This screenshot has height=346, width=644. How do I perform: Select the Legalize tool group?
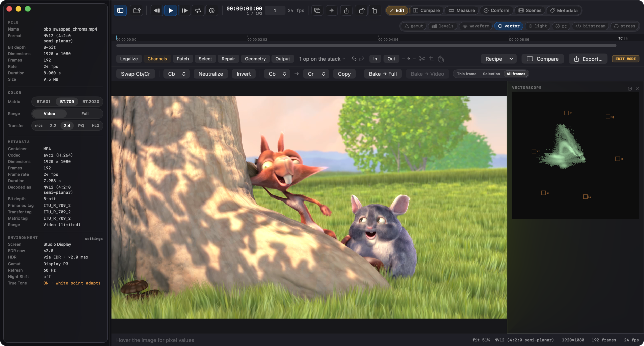tap(129, 59)
